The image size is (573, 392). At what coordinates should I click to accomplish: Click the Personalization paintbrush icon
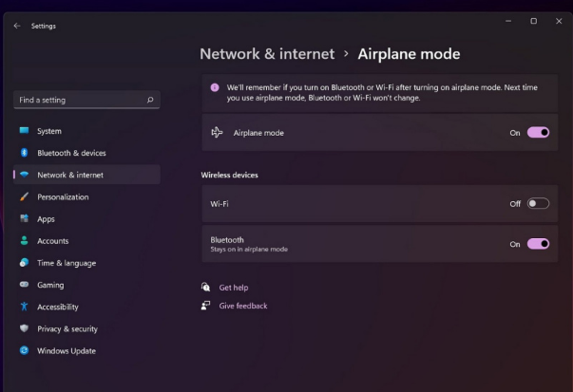pos(25,196)
